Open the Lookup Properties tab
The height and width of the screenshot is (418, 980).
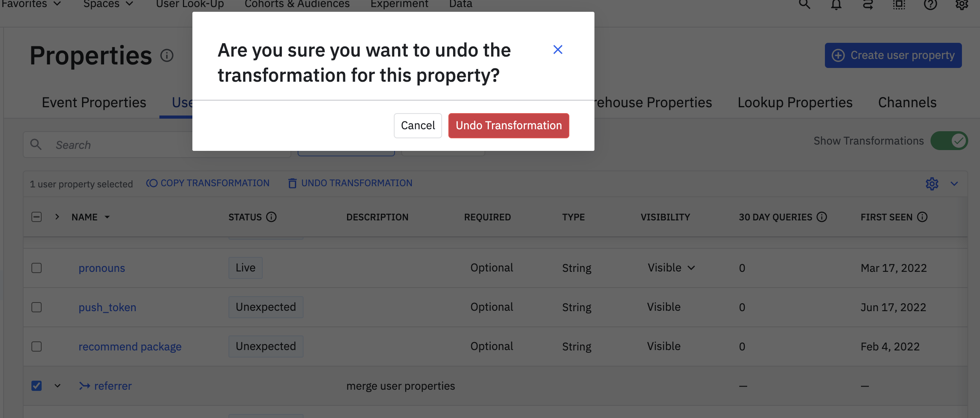coord(795,103)
